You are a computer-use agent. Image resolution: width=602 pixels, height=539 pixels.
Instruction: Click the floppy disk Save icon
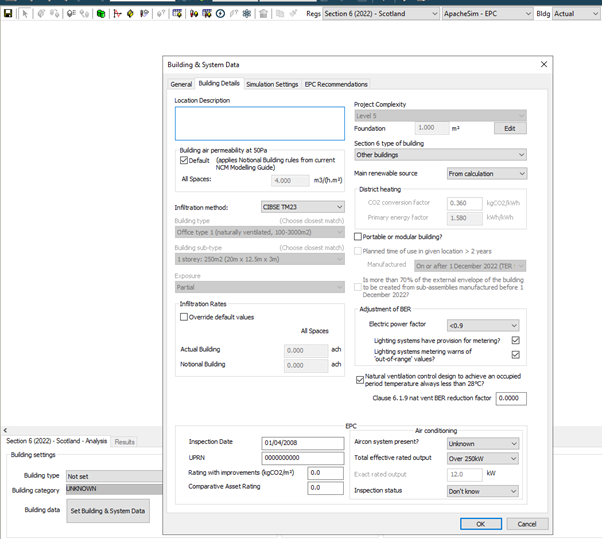pyautogui.click(x=9, y=15)
